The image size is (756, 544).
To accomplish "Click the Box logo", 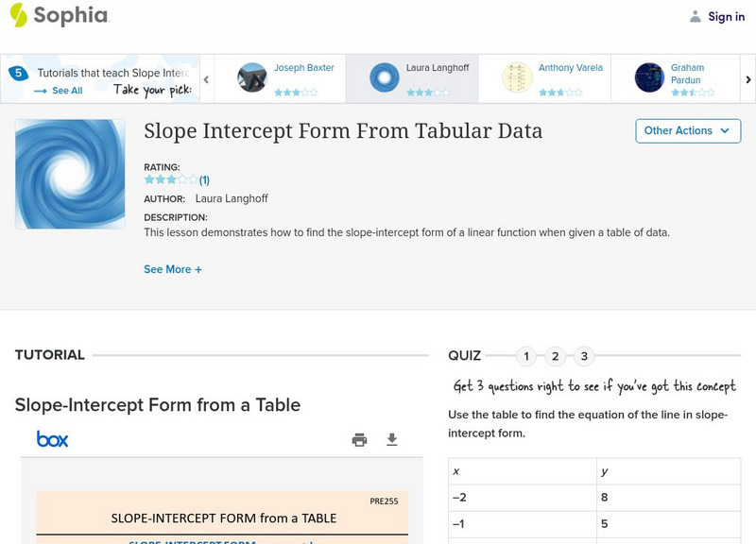I will [x=52, y=439].
